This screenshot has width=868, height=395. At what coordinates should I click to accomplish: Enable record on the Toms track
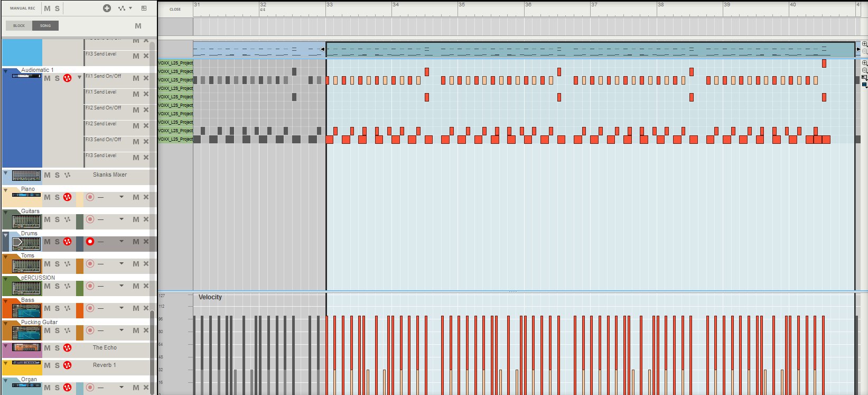pos(90,264)
